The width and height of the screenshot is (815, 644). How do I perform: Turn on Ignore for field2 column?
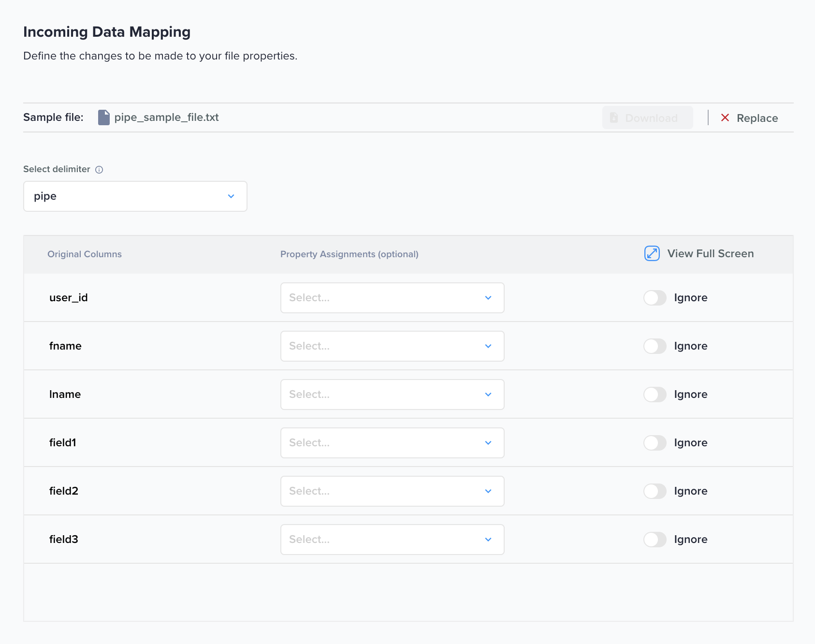655,491
